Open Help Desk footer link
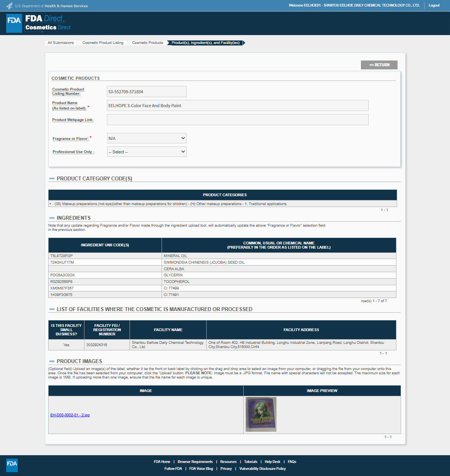This screenshot has width=450, height=476. [273, 462]
